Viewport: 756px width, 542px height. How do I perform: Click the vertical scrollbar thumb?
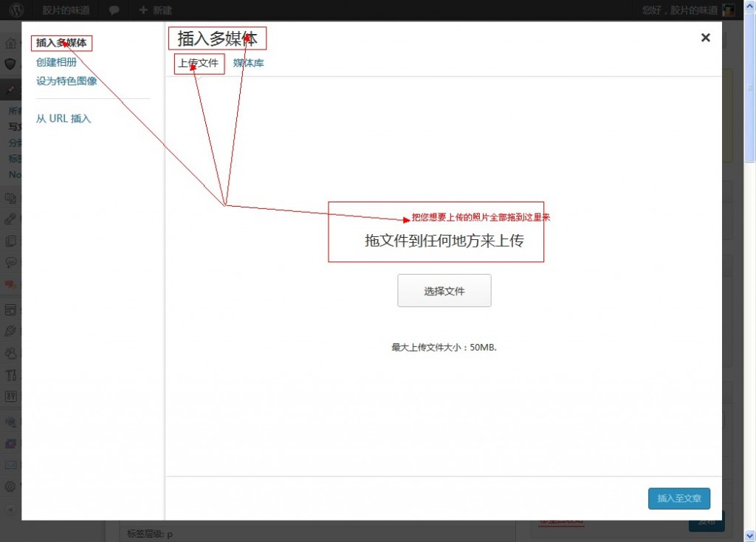(x=750, y=87)
